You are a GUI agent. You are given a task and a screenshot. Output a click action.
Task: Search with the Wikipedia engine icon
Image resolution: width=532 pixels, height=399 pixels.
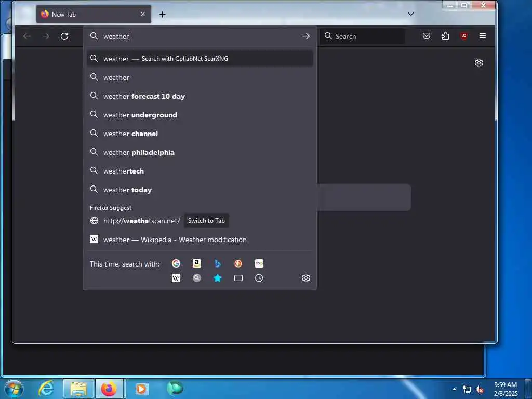pyautogui.click(x=176, y=278)
